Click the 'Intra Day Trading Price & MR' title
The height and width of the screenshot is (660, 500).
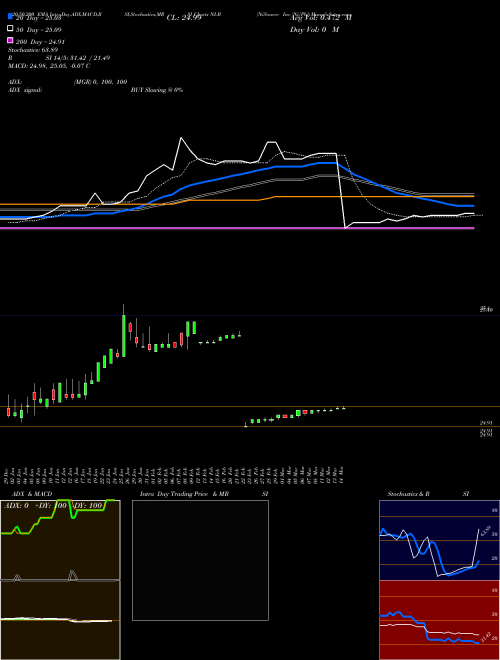184,494
